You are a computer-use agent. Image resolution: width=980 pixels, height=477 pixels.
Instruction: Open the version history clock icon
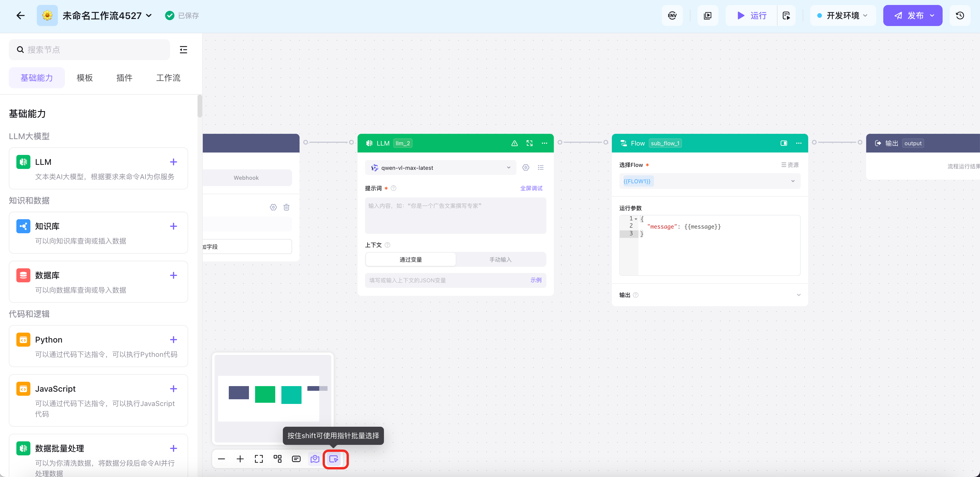pyautogui.click(x=960, y=15)
